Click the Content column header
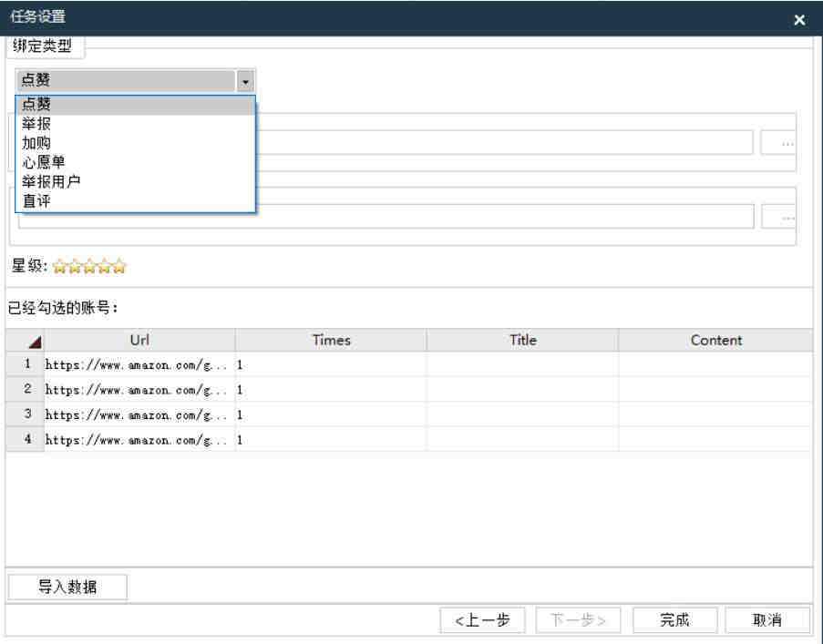The height and width of the screenshot is (644, 823). (716, 341)
